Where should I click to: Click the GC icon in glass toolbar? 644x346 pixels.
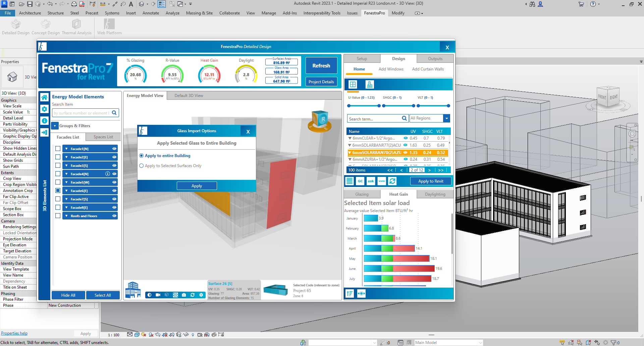coord(360,181)
